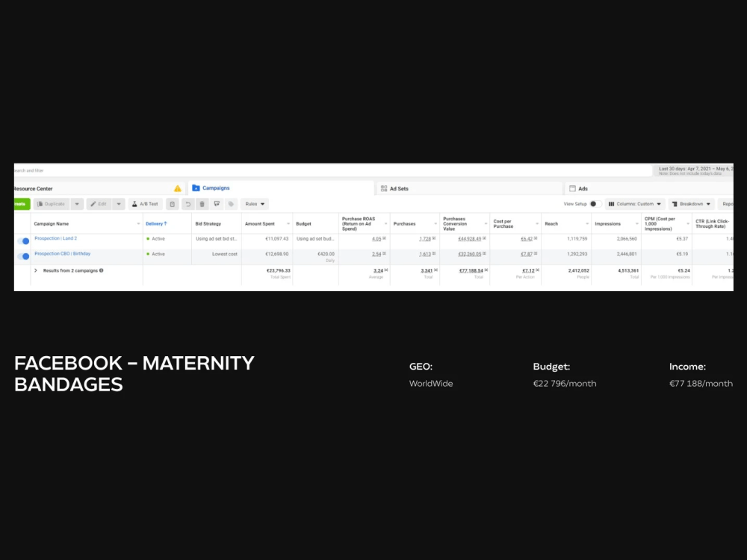Switch to the Ads tab
Image resolution: width=747 pixels, height=560 pixels.
coord(649,189)
